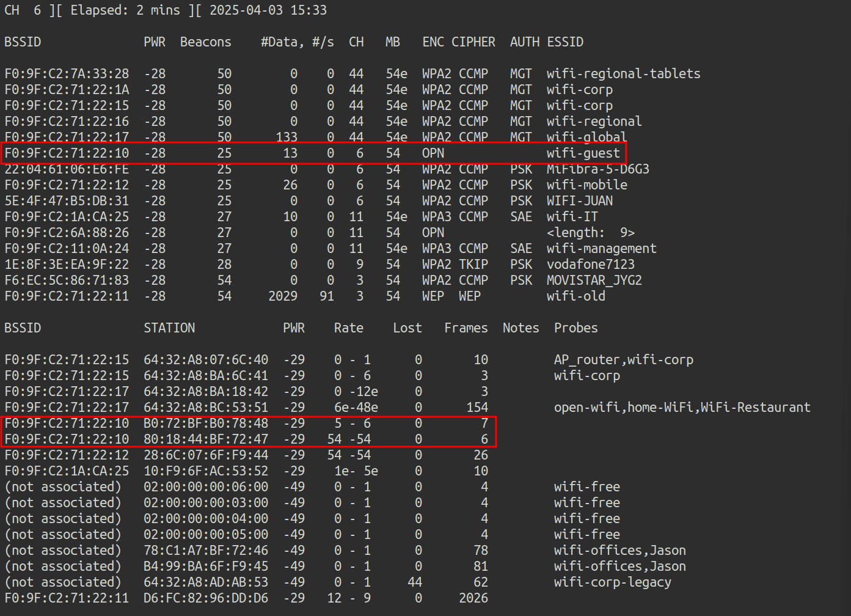Click the hidden <length: 9> ESSID
Viewport: 851px width, 616px height.
(x=590, y=233)
